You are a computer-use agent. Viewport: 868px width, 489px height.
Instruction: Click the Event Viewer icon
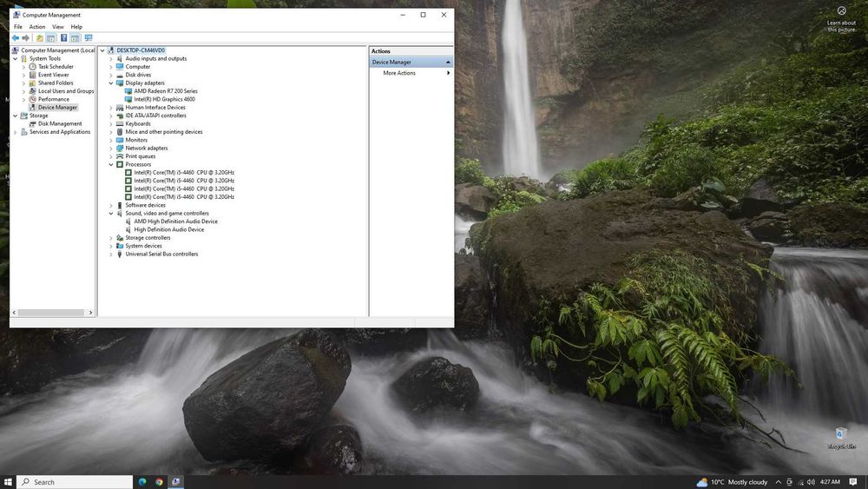pyautogui.click(x=33, y=75)
